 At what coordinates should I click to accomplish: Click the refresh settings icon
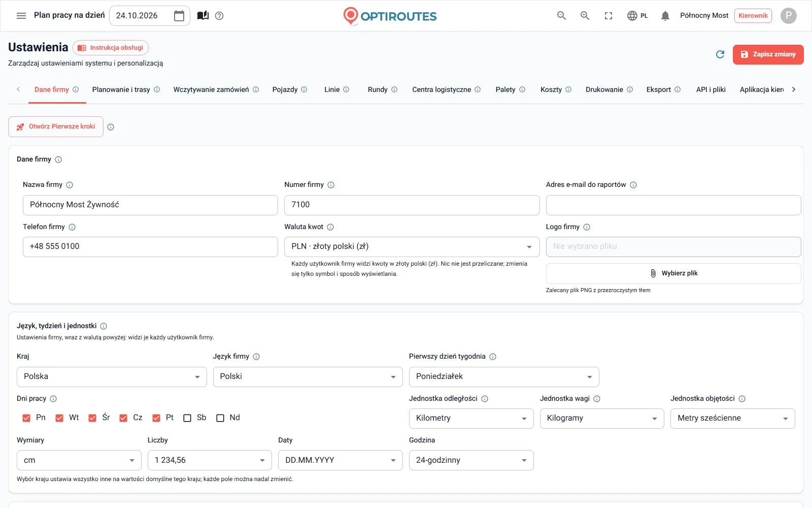720,54
